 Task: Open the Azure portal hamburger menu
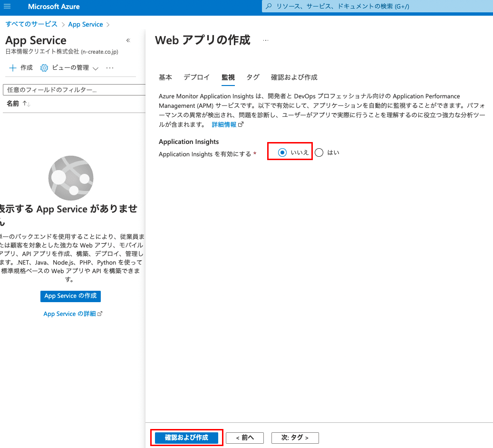[7, 6]
